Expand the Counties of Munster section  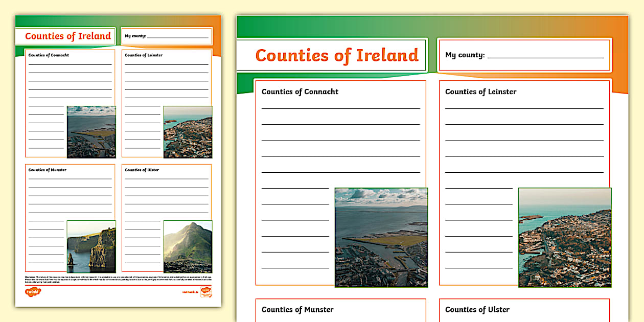[297, 310]
